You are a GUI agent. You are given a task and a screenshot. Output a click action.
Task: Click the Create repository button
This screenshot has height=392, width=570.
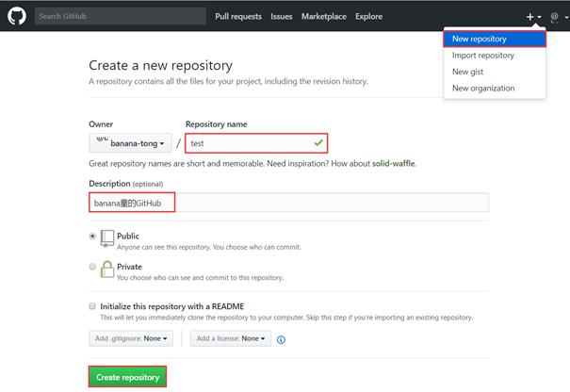(x=127, y=377)
